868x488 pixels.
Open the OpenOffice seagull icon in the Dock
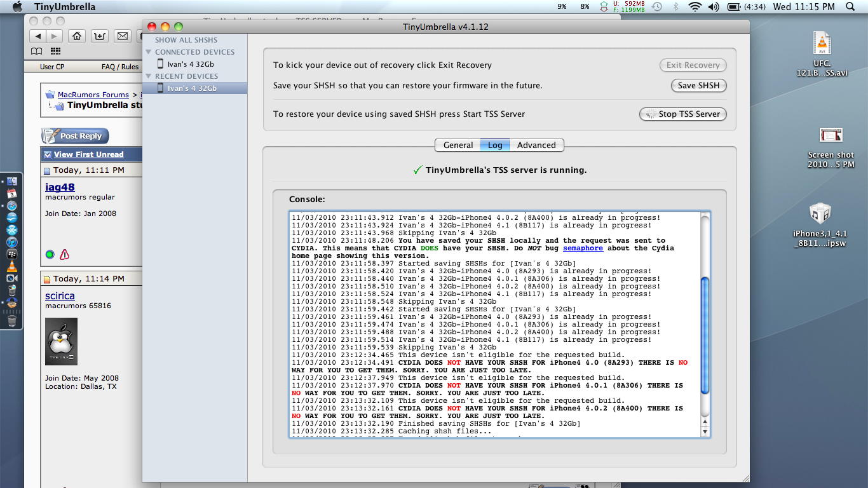12,218
